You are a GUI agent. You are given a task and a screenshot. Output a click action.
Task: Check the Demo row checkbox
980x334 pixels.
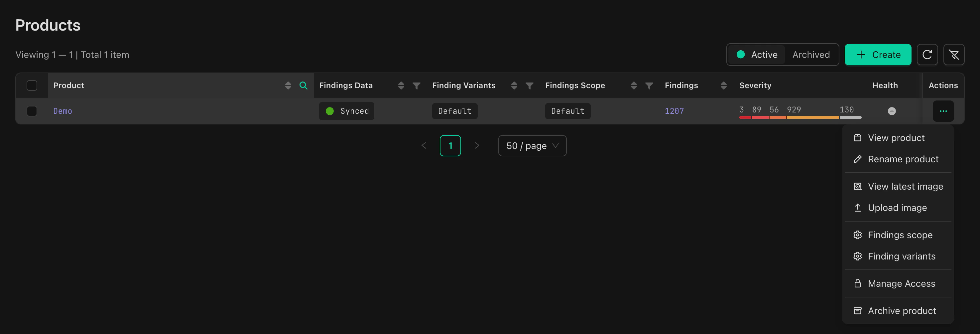(x=32, y=111)
